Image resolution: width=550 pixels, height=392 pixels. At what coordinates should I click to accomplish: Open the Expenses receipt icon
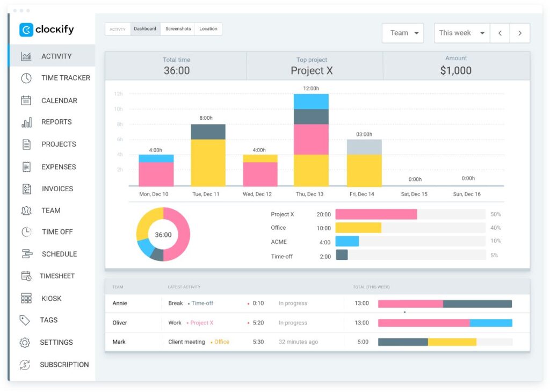(26, 167)
